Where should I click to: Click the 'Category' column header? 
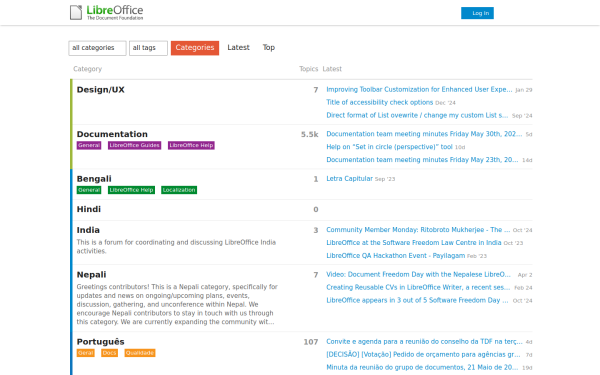click(87, 69)
